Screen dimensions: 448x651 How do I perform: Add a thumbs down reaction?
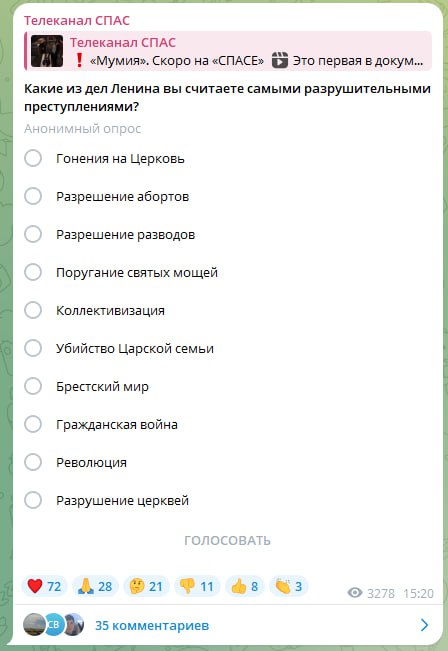[197, 586]
